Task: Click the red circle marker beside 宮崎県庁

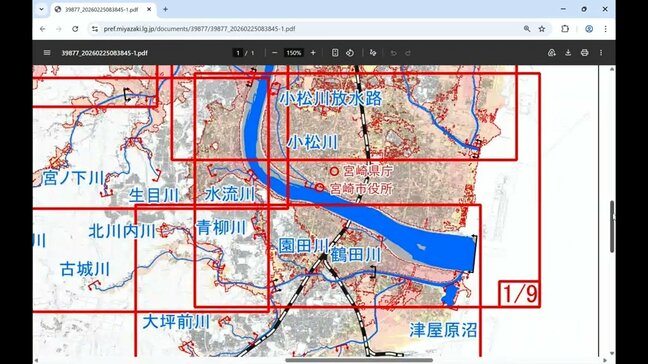Action: pyautogui.click(x=334, y=171)
